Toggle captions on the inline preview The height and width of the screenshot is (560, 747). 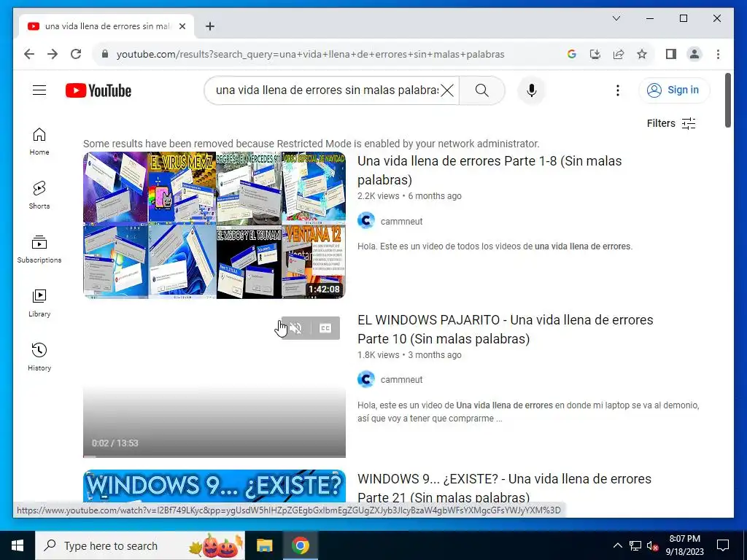click(x=325, y=328)
